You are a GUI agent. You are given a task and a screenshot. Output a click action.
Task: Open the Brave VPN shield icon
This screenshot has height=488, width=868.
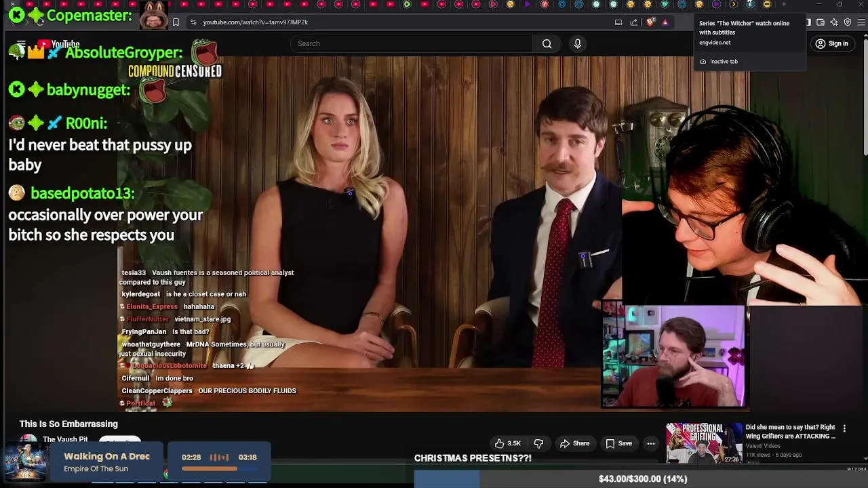pos(848,22)
